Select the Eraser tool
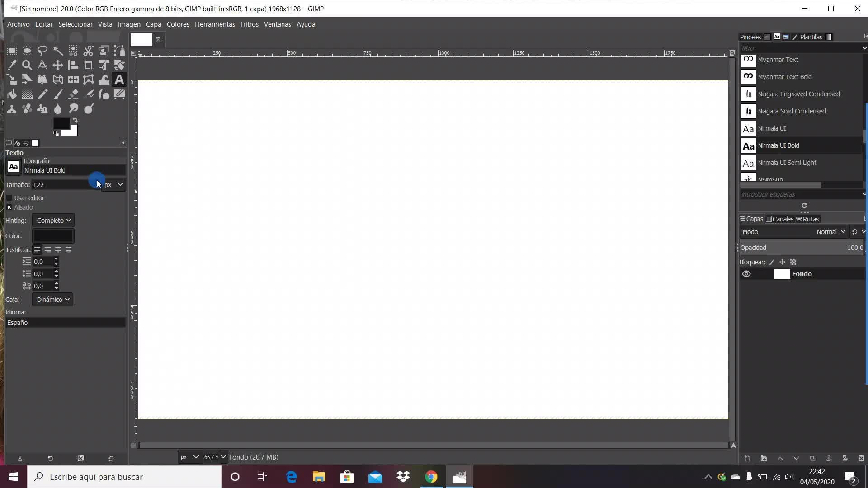Viewport: 868px width, 488px height. tap(73, 94)
